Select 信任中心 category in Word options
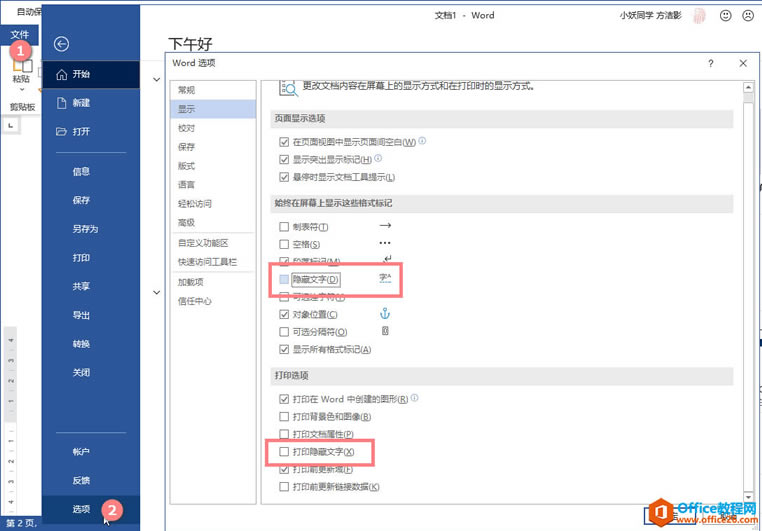The width and height of the screenshot is (762, 531). coord(213,301)
